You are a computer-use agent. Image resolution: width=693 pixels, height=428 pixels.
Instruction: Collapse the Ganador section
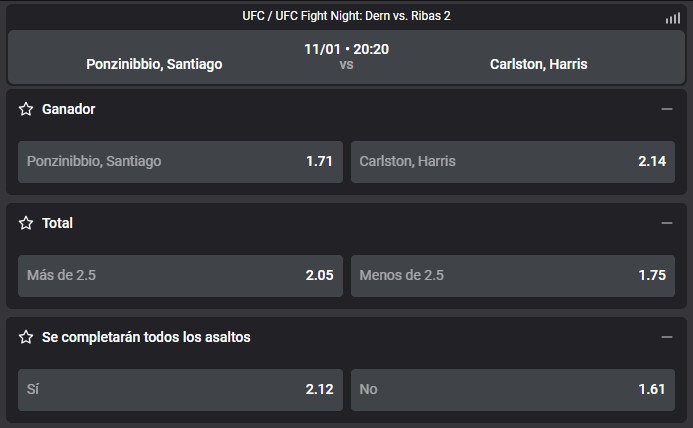667,109
